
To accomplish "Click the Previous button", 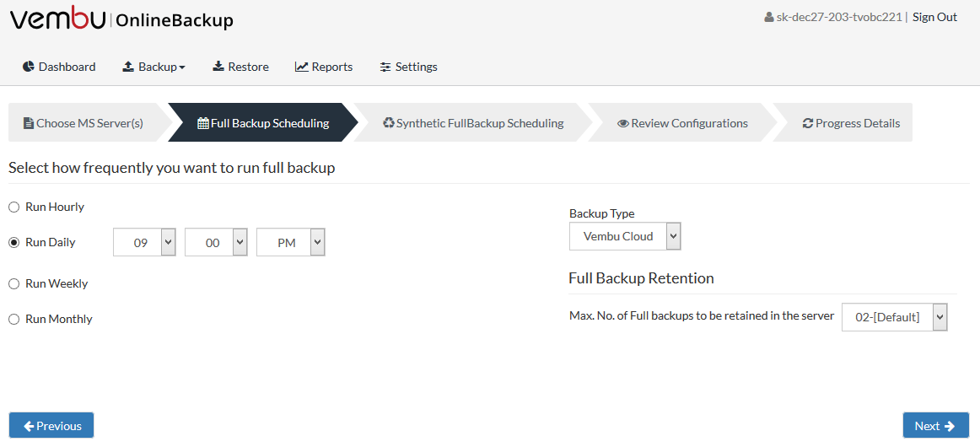I will pos(51,425).
